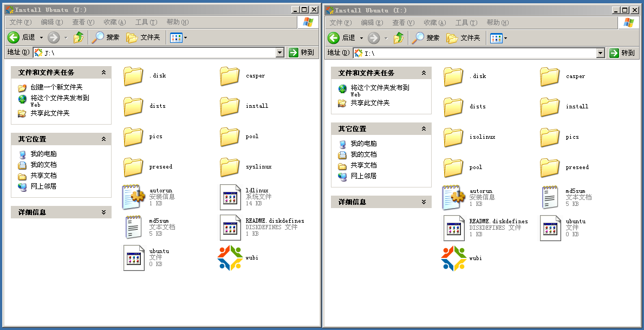Open 查看(V) menu in J: window

click(83, 22)
